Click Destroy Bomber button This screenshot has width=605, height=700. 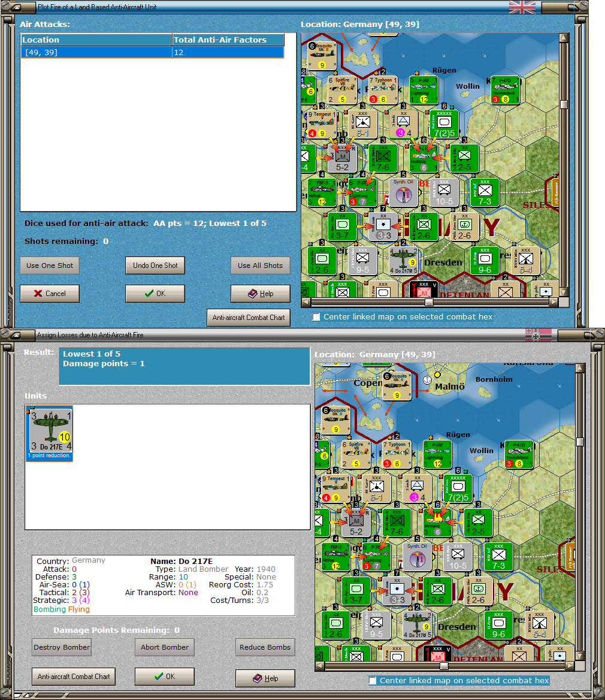62,647
